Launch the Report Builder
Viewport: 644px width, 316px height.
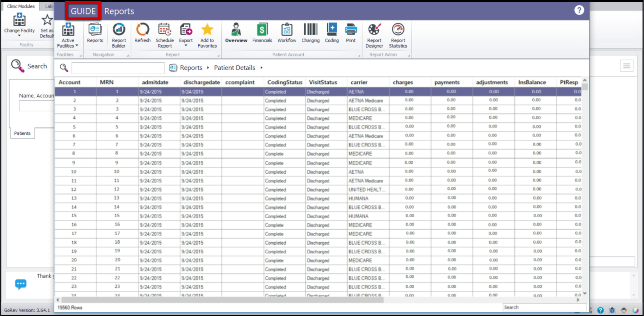[119, 35]
